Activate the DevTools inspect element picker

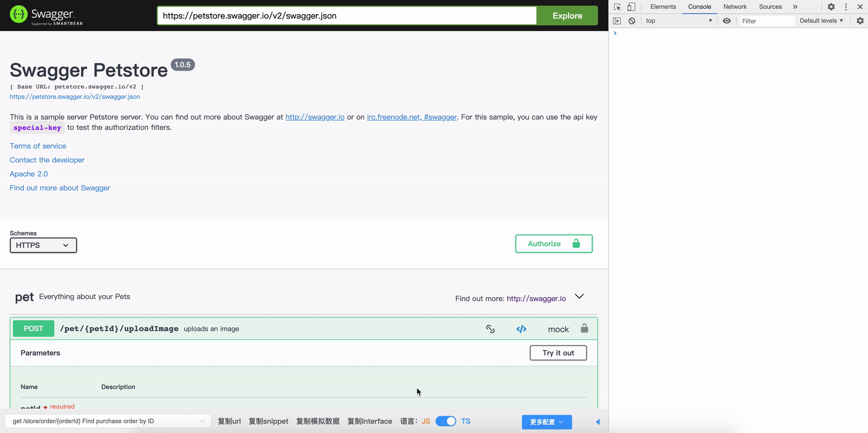617,7
